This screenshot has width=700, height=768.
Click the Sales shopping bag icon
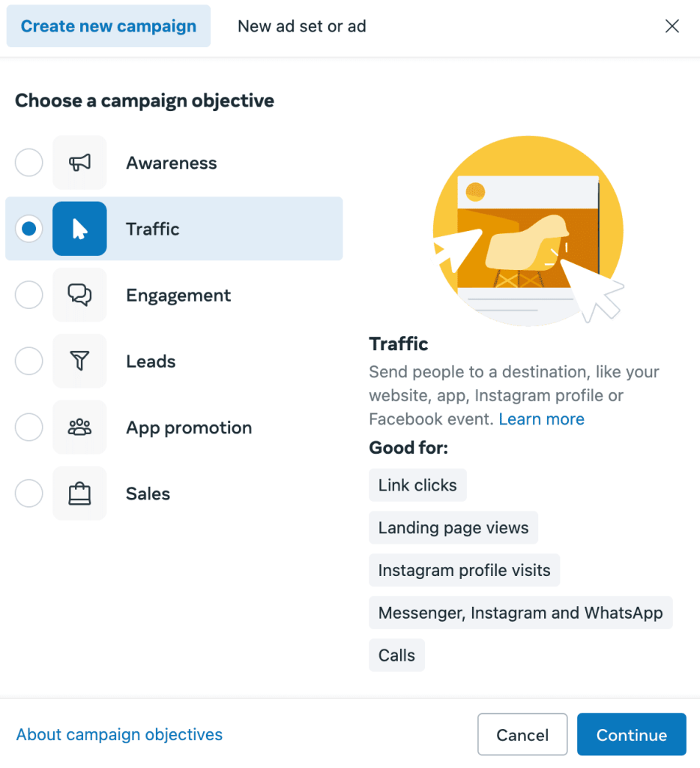79,493
